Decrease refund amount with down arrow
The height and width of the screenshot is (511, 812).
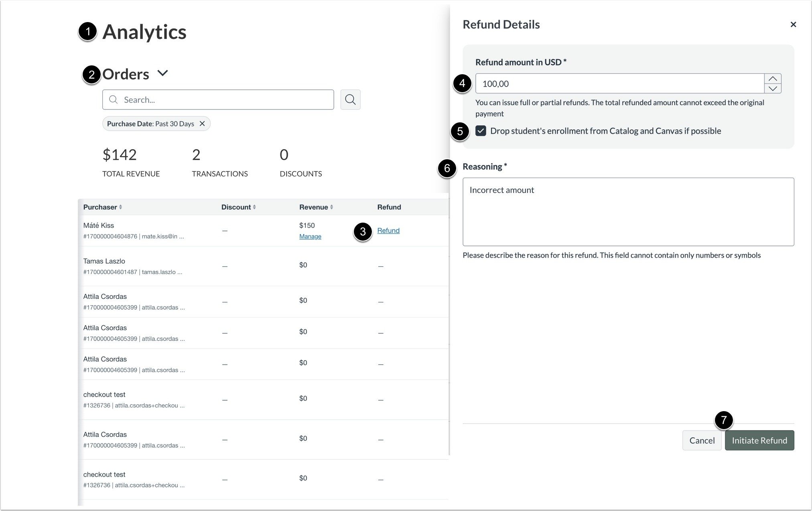772,88
